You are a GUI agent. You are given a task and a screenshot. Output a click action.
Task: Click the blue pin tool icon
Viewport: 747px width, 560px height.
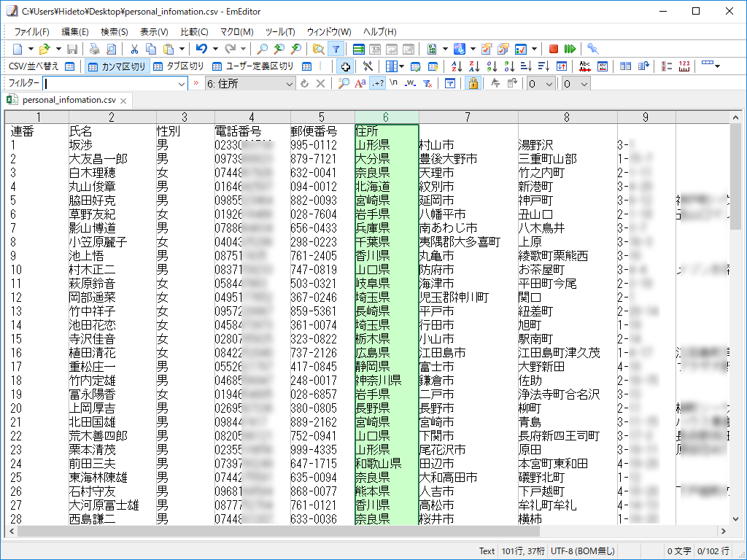592,49
